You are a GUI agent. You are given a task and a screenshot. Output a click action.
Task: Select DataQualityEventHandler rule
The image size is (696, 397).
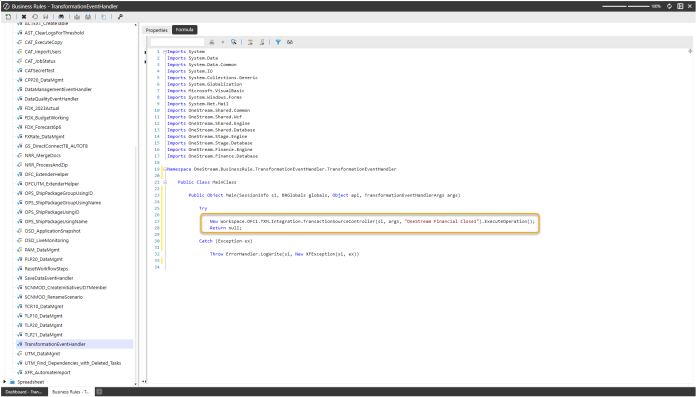51,99
